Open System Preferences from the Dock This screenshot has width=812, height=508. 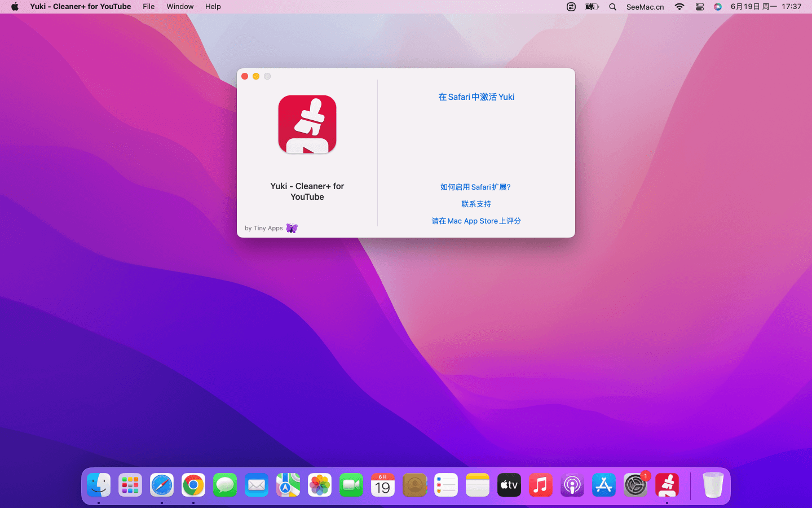(635, 485)
